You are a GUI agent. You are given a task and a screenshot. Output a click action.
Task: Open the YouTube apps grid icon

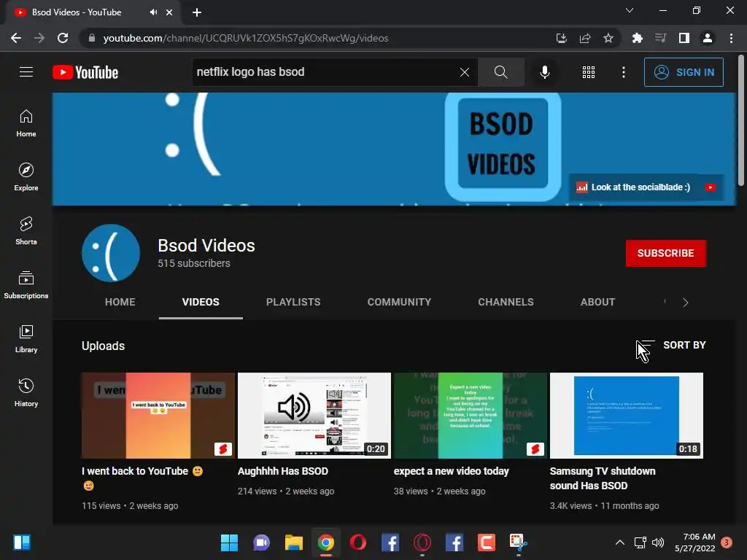click(x=589, y=72)
